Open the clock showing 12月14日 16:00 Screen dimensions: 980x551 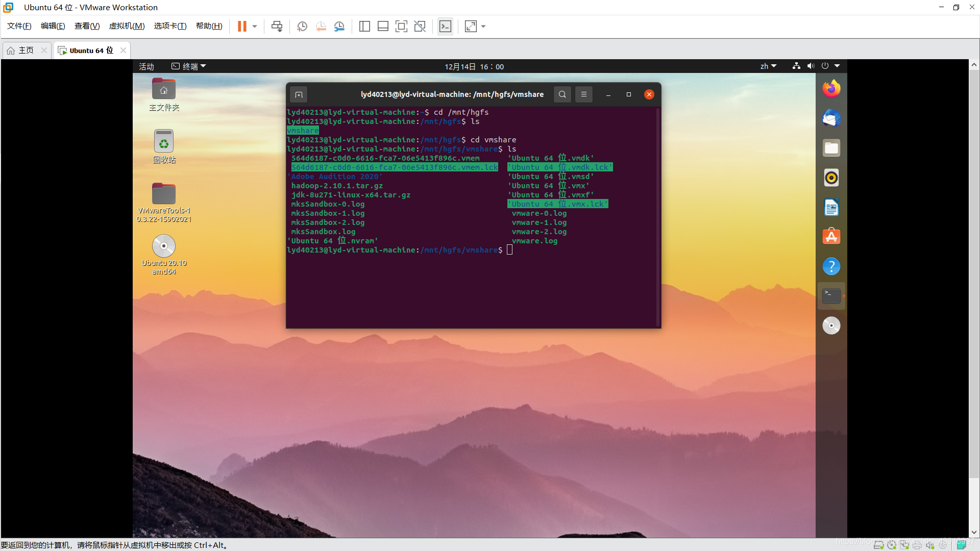(x=474, y=66)
